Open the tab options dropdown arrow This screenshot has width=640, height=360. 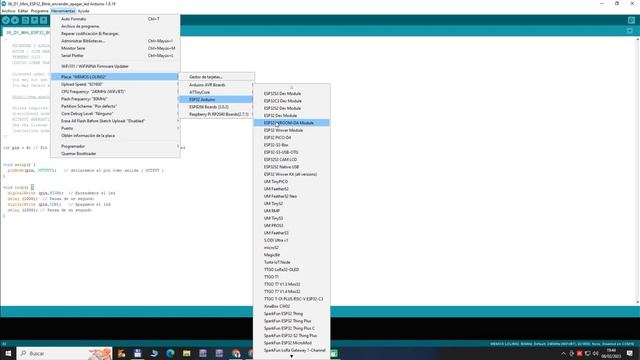(x=630, y=31)
